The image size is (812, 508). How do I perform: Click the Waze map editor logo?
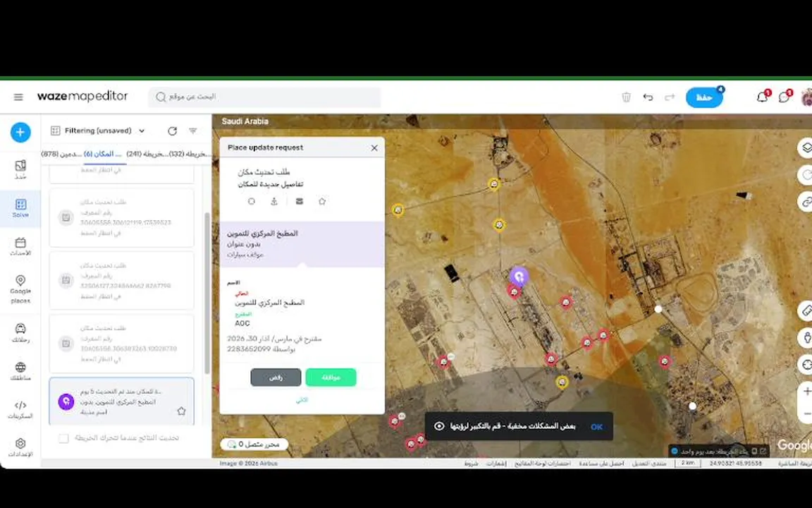click(x=82, y=97)
